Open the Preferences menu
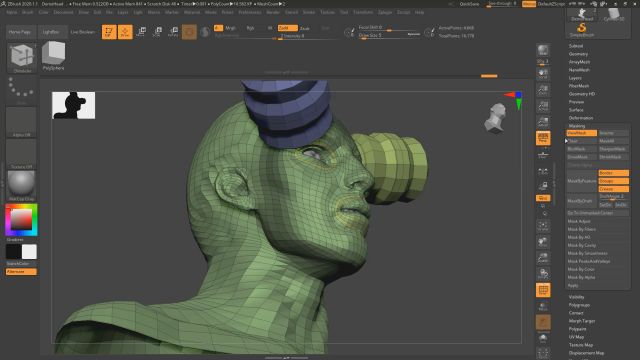This screenshot has height=360, width=640. (250, 12)
